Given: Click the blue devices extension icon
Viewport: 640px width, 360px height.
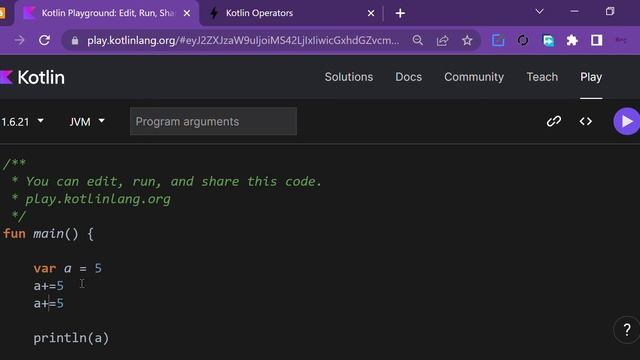Looking at the screenshot, I should (548, 40).
